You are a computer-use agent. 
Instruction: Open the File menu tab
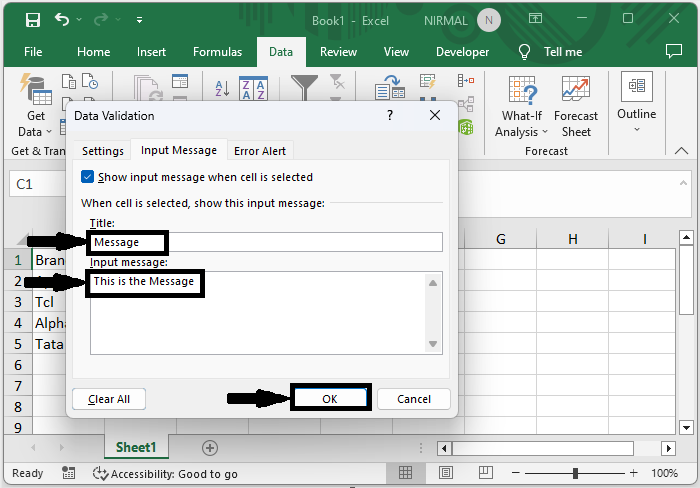coord(33,52)
